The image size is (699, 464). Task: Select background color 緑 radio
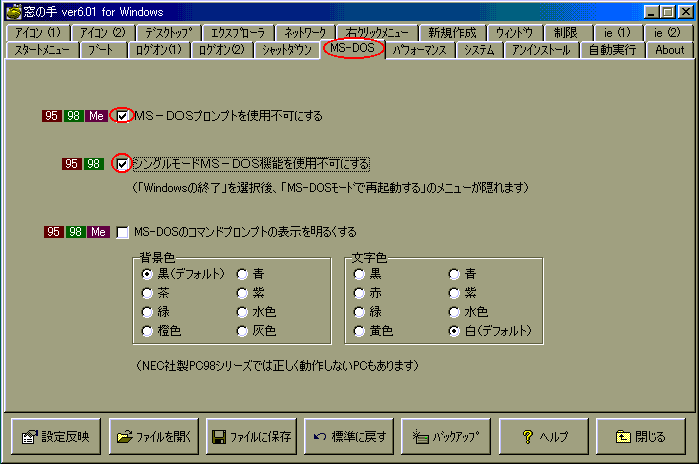[147, 312]
